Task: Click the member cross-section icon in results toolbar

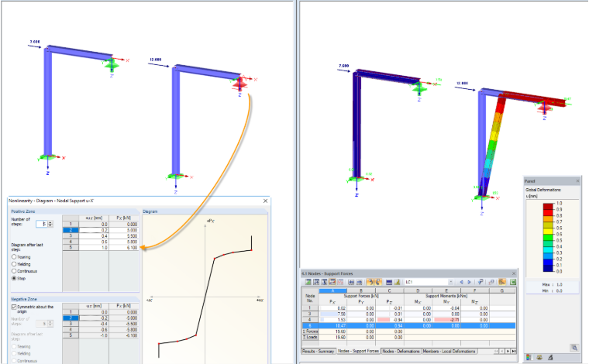Action: click(324, 282)
